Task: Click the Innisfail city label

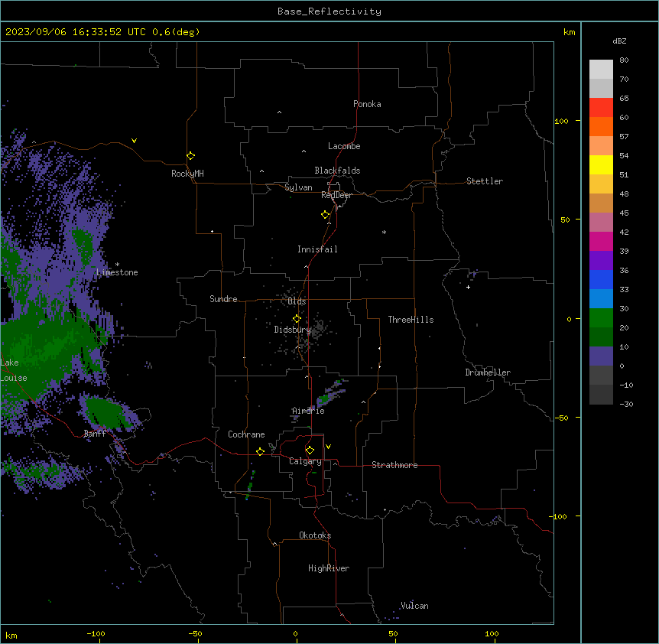Action: 317,249
